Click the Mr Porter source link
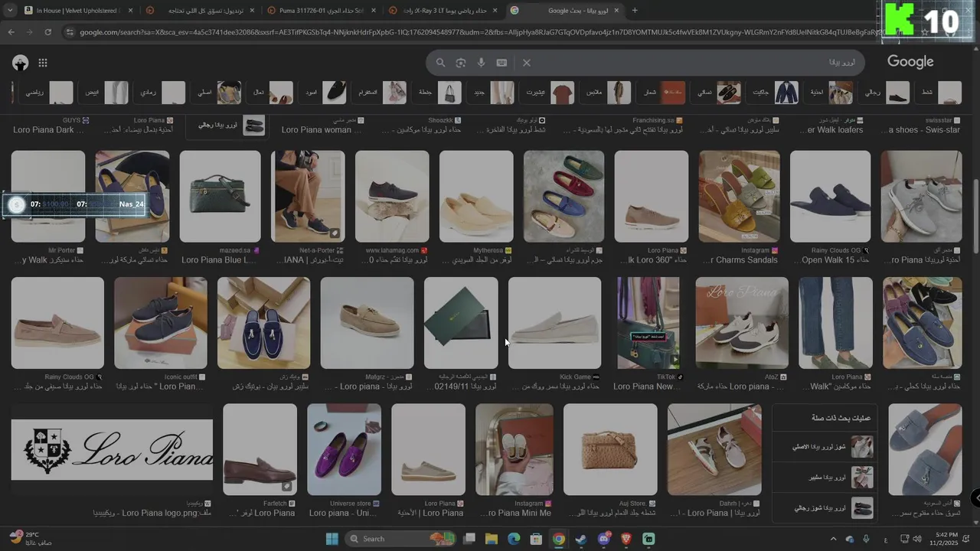This screenshot has height=551, width=980. (x=61, y=250)
